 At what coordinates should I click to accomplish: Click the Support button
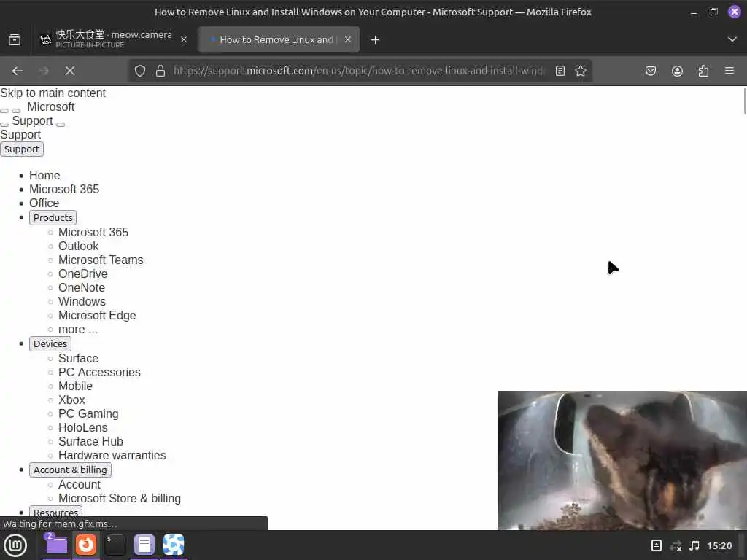pos(22,149)
